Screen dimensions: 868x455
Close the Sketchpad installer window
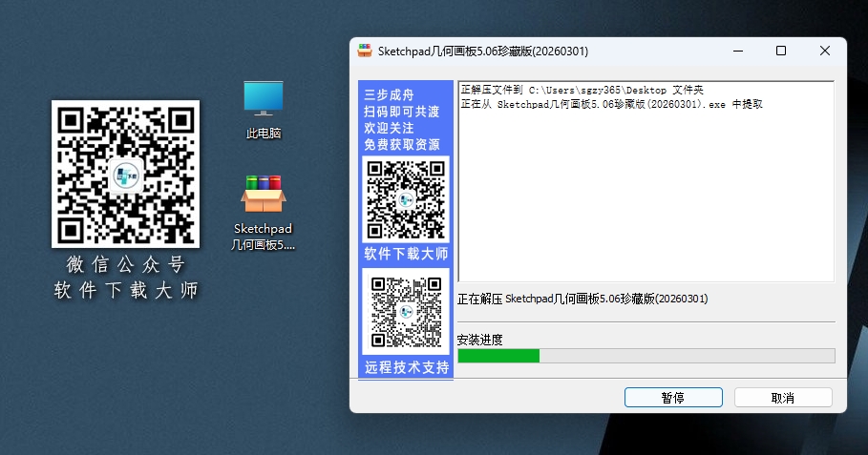point(825,51)
